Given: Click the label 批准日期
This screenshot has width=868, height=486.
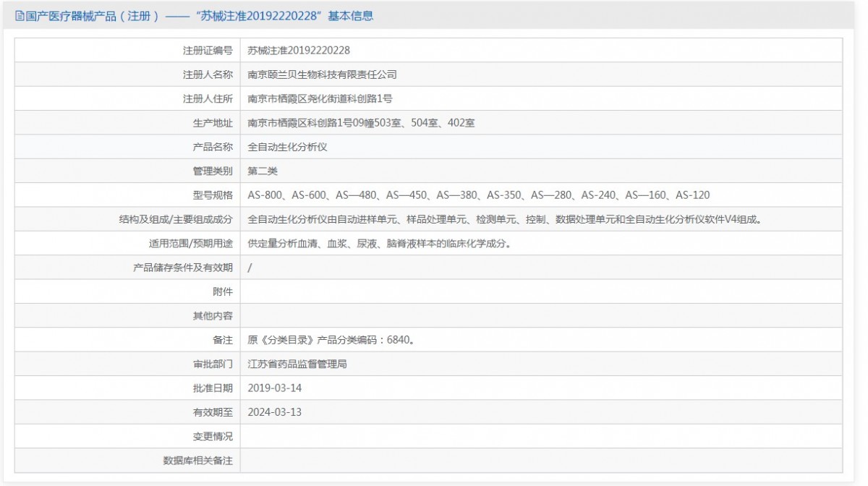Looking at the screenshot, I should pos(213,388).
